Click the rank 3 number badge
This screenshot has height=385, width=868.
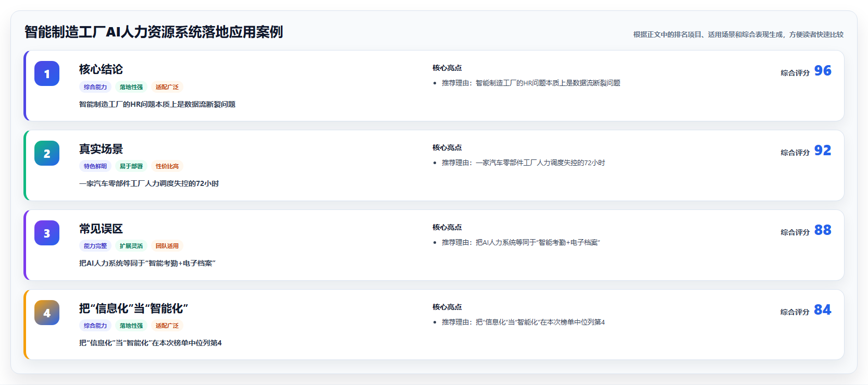[x=47, y=233]
